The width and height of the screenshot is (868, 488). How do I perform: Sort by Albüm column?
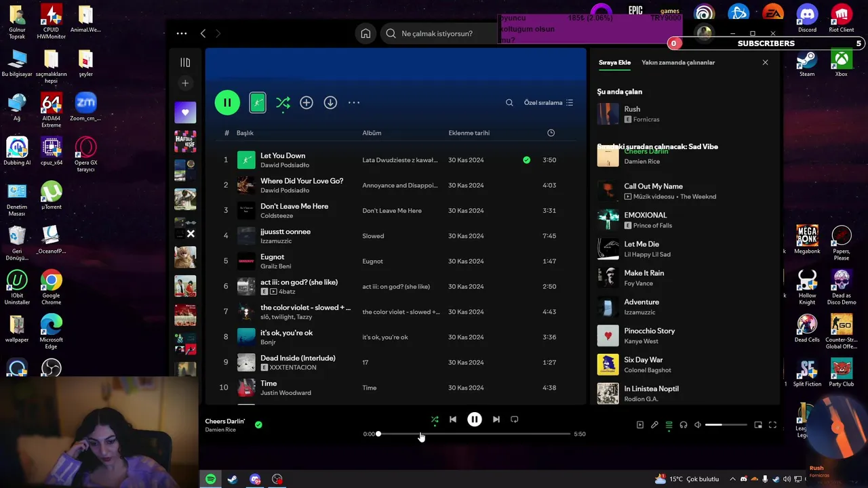tap(372, 133)
